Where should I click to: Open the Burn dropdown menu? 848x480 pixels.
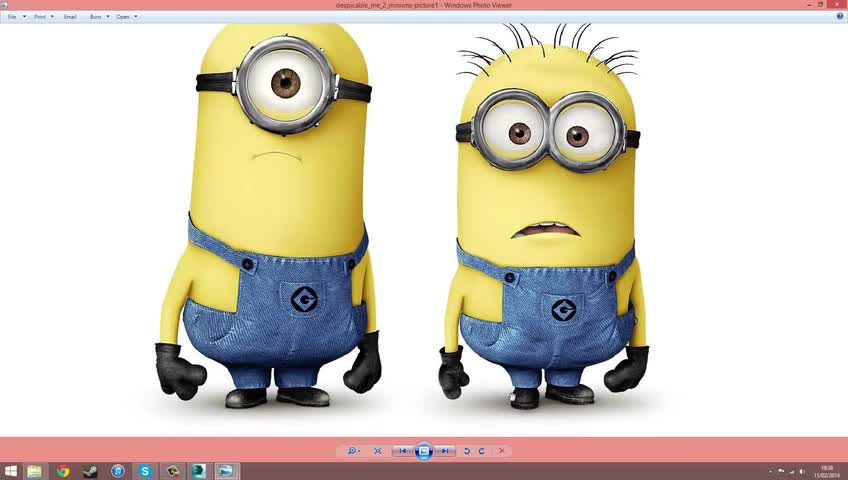100,17
